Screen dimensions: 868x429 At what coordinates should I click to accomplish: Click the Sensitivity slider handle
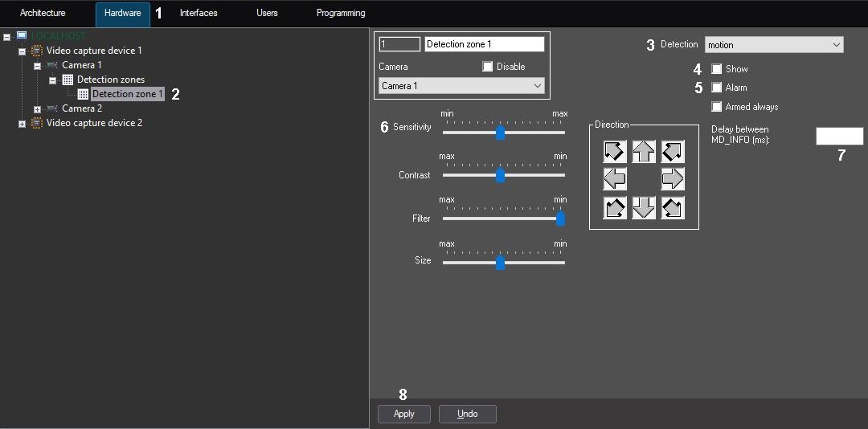point(500,133)
